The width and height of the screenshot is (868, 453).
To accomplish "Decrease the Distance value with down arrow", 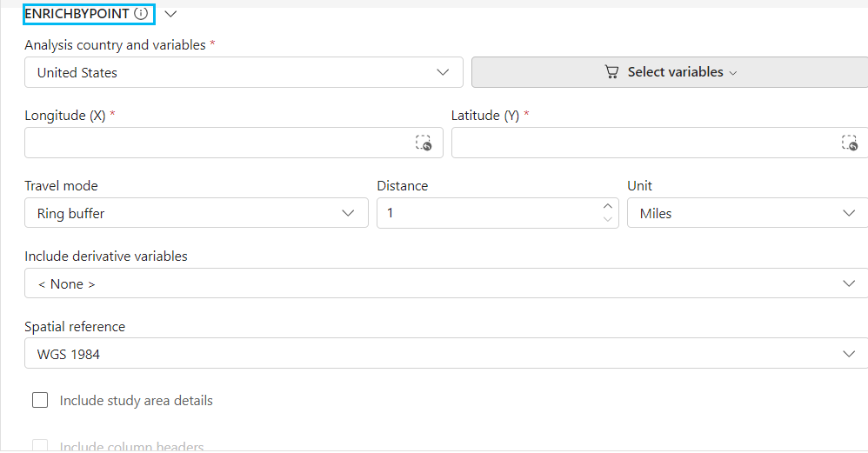I will pos(607,219).
